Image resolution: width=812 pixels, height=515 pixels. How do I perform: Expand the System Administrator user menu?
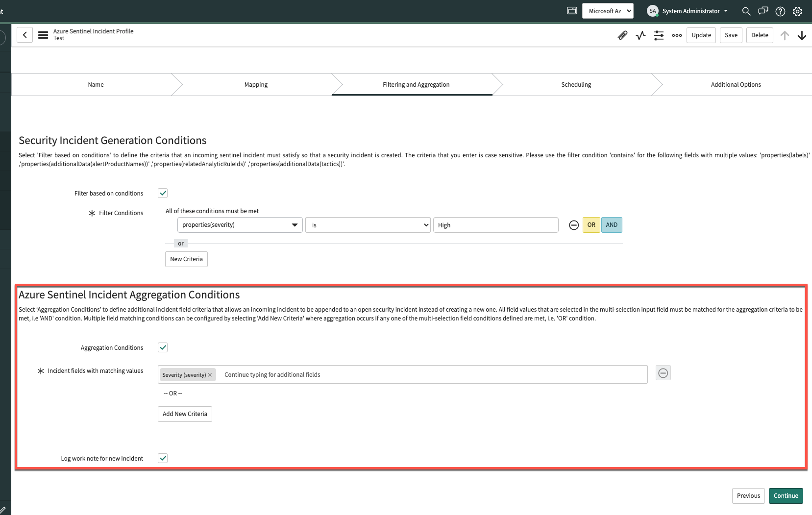pyautogui.click(x=694, y=11)
